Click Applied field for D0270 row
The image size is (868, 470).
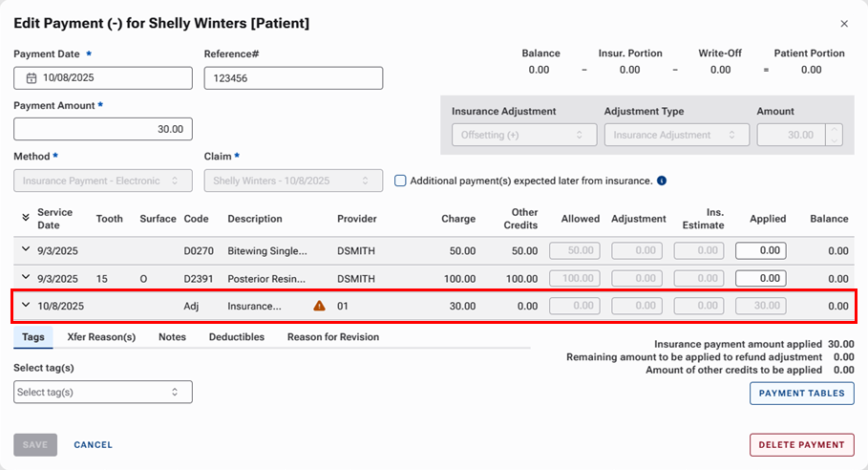pyautogui.click(x=760, y=251)
